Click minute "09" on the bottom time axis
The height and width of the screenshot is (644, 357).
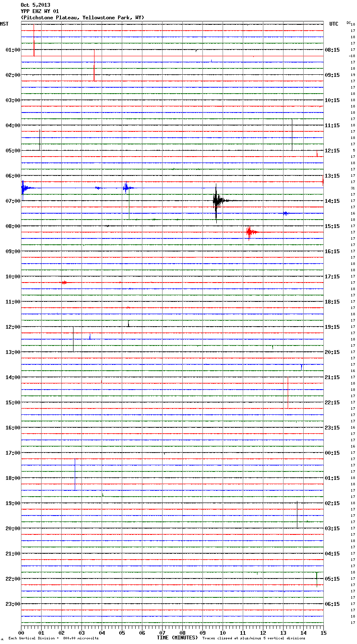202,633
